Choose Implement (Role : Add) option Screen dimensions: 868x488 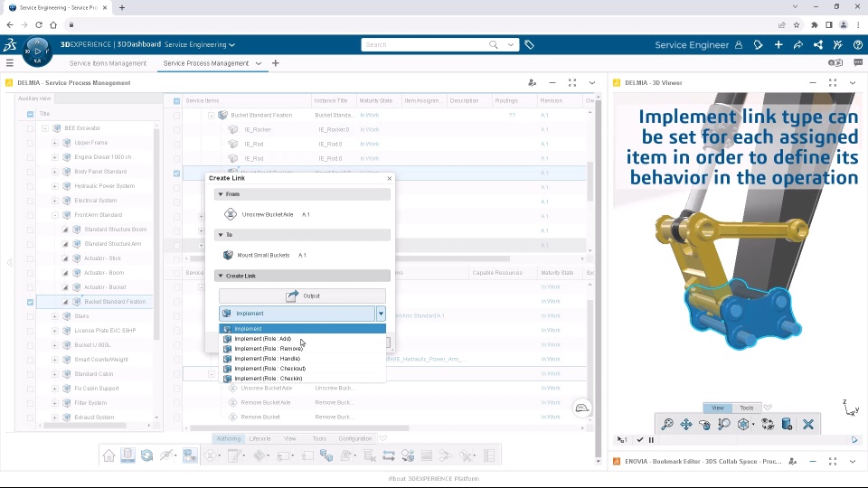point(302,339)
